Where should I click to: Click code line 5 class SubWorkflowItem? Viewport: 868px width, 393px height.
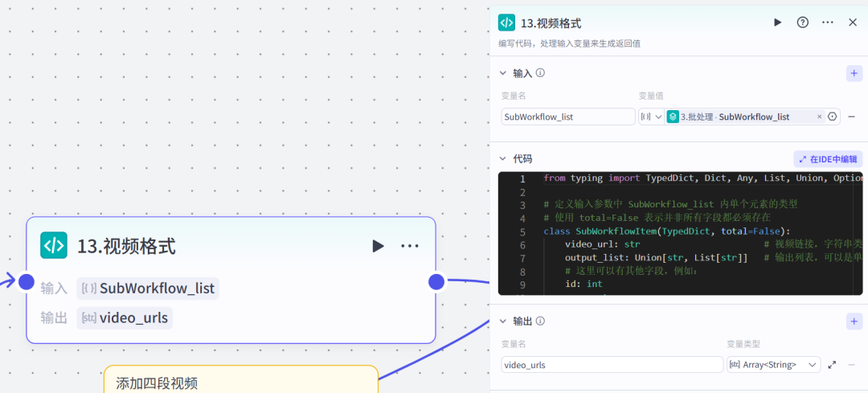[667, 231]
